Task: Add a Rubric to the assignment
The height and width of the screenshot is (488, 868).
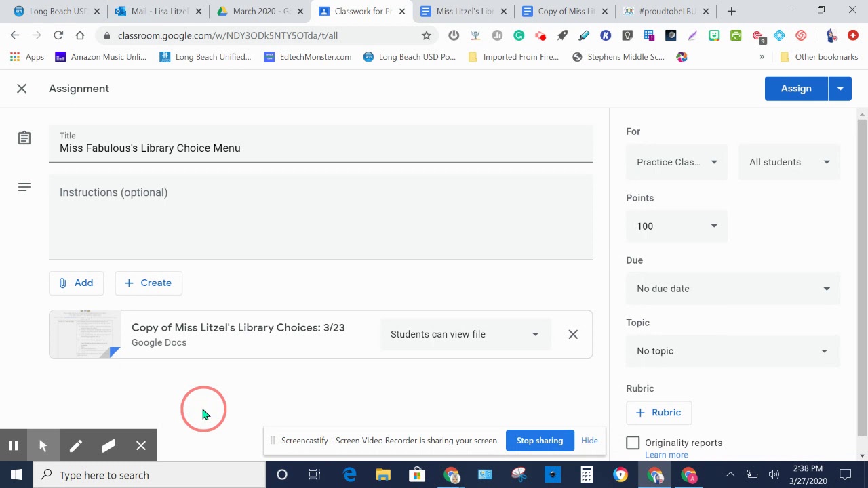Action: pyautogui.click(x=658, y=413)
